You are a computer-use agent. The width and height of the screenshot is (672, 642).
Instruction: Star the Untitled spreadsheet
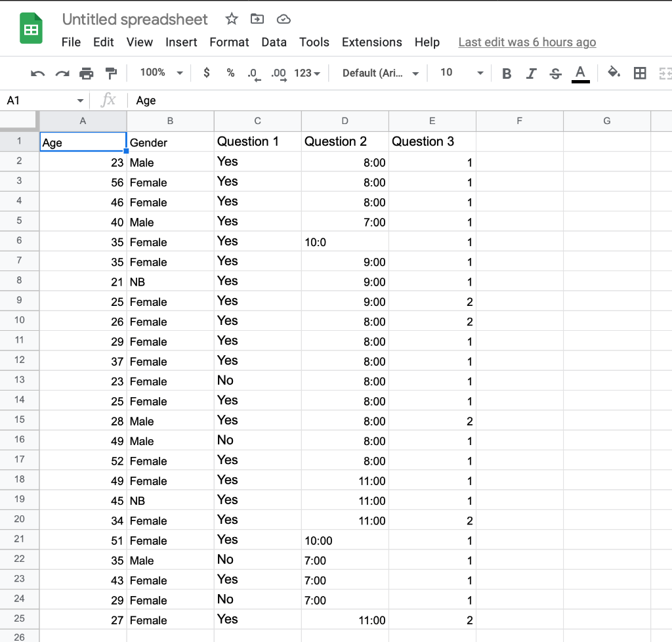click(x=232, y=19)
